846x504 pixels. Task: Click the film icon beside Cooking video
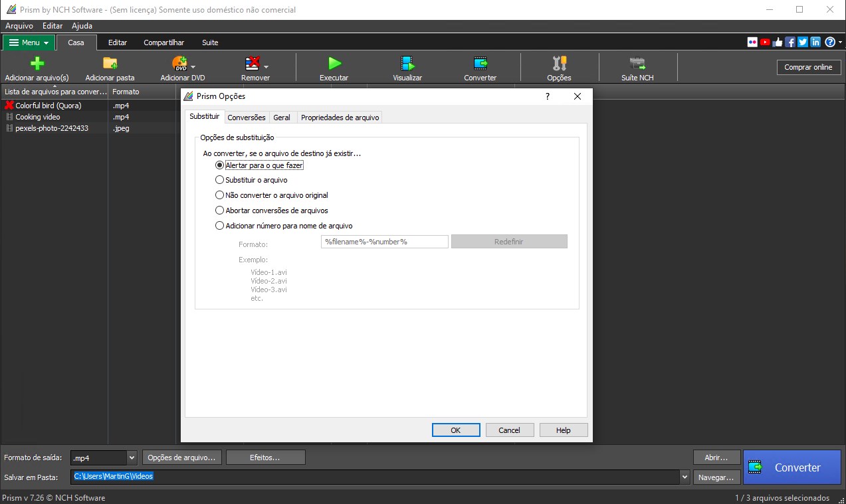9,117
